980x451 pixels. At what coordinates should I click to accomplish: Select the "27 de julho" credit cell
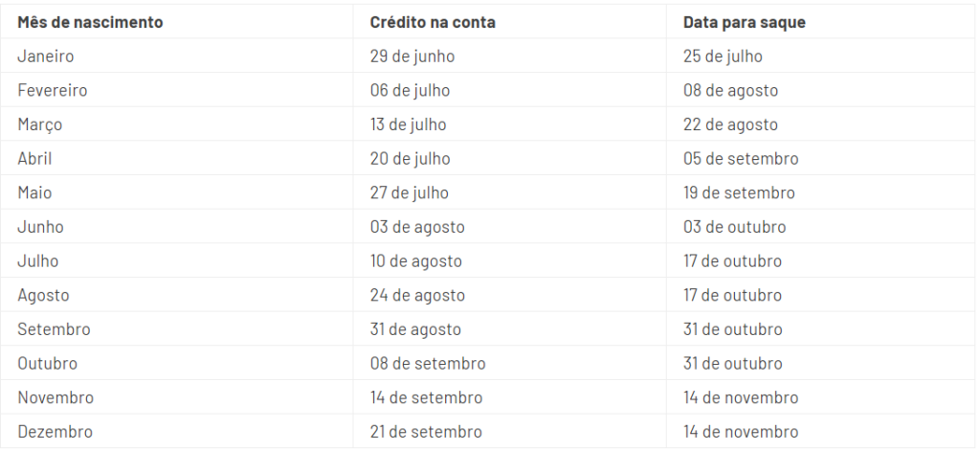[409, 192]
